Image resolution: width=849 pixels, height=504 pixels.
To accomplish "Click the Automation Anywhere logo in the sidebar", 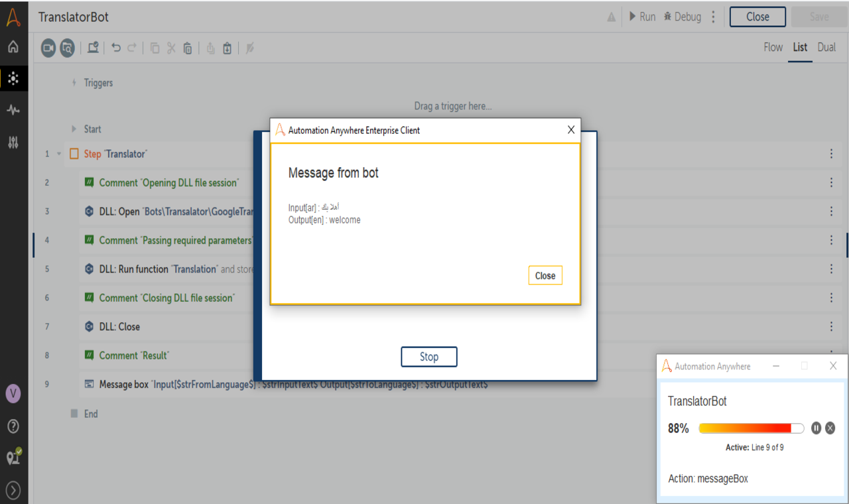I will [x=13, y=17].
